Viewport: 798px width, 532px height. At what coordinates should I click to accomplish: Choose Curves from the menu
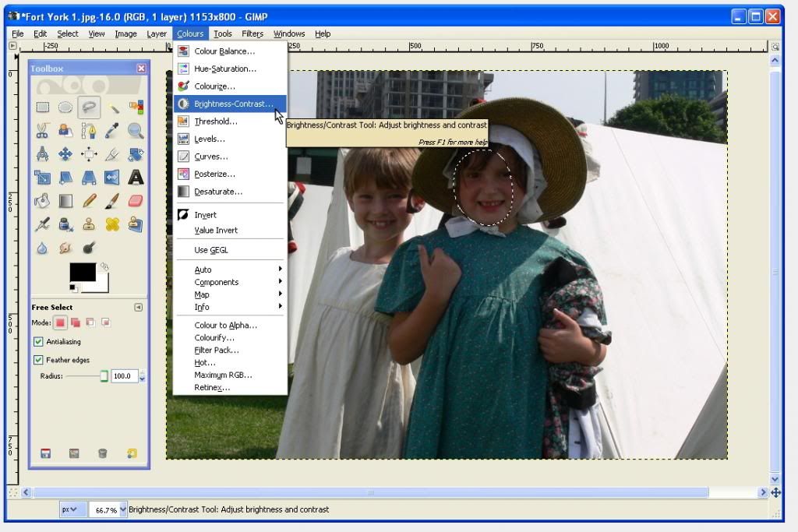pyautogui.click(x=231, y=157)
